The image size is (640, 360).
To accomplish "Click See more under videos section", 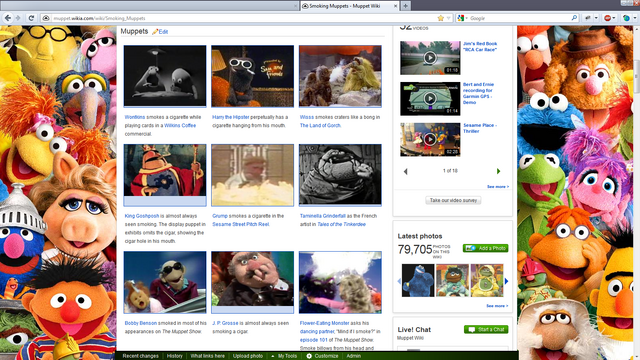I will click(x=498, y=187).
